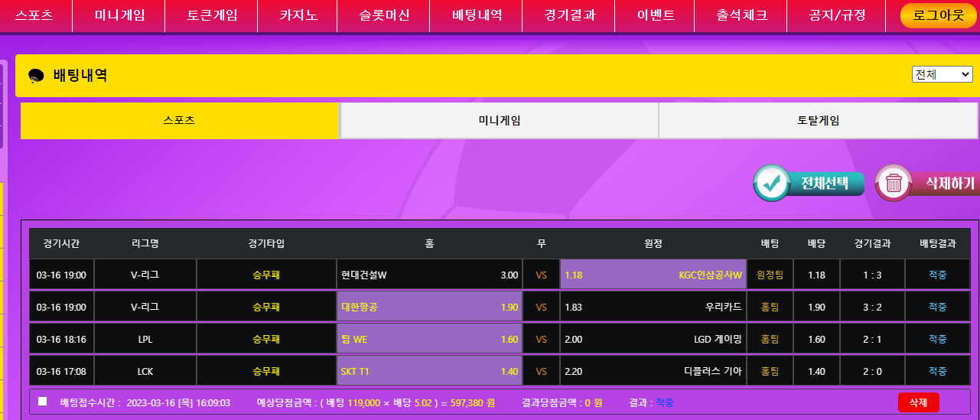Open the 전체 filter dropdown
Viewport: 980px width, 420px height.
[942, 74]
